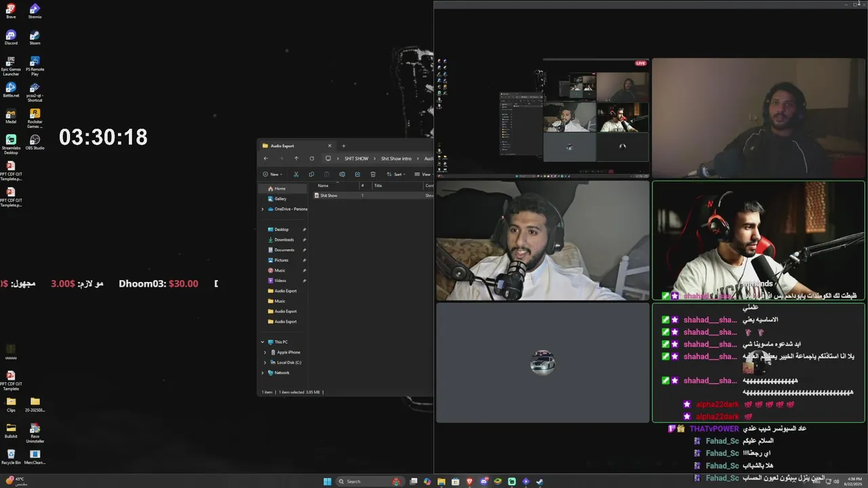The height and width of the screenshot is (488, 868).
Task: Expand the Local Disk (C:) tree node
Action: click(265, 363)
